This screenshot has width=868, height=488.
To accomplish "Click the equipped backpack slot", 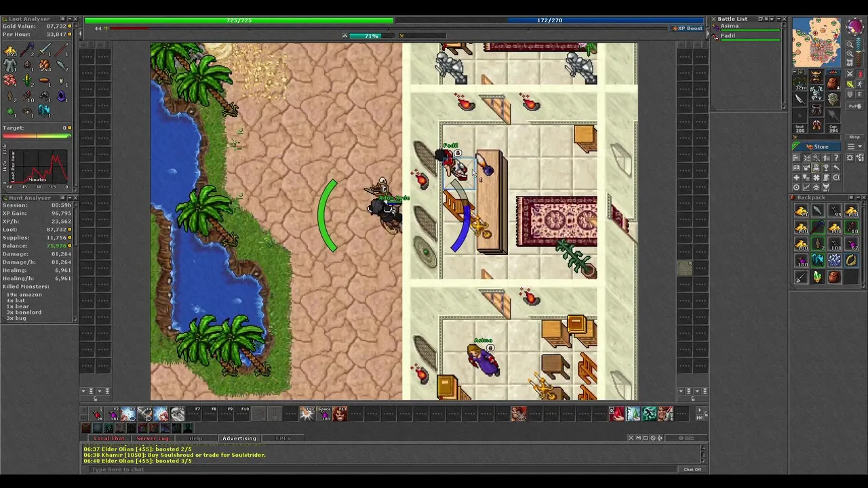I will point(833,82).
